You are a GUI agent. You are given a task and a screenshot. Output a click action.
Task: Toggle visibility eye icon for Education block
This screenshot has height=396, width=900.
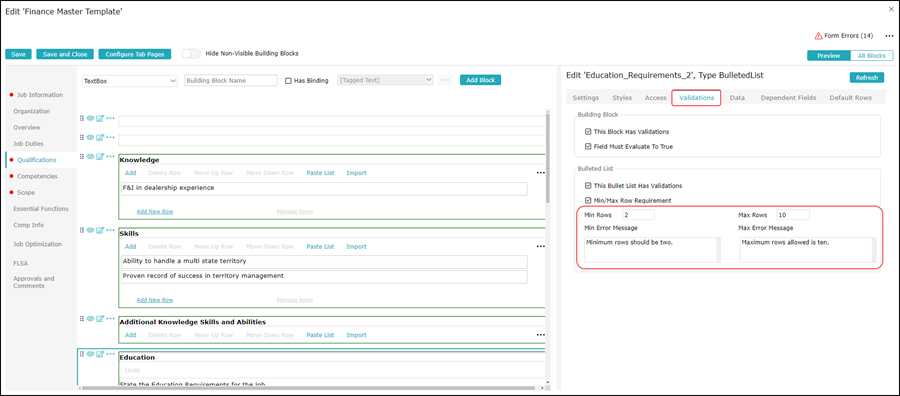point(90,354)
